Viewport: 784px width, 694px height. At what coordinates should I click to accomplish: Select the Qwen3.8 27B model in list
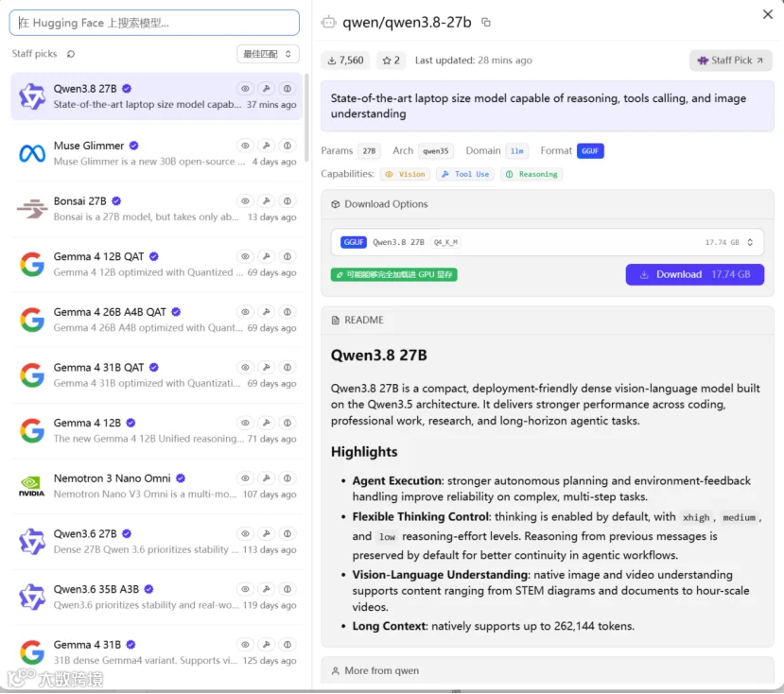(156, 96)
